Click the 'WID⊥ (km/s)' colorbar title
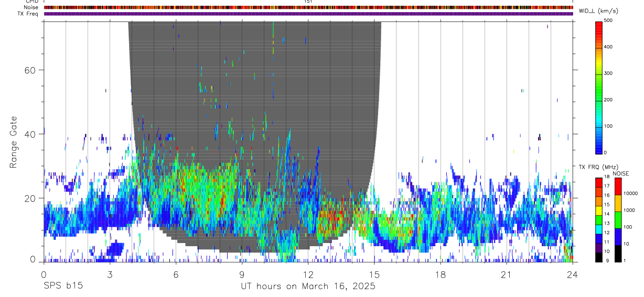This screenshot has height=297, width=644. coord(598,11)
